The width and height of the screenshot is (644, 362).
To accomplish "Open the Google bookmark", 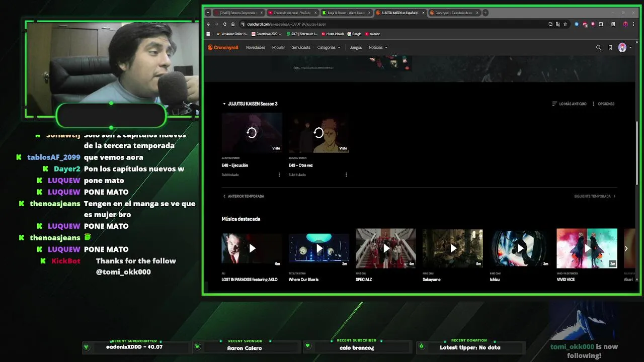I will 354,34.
